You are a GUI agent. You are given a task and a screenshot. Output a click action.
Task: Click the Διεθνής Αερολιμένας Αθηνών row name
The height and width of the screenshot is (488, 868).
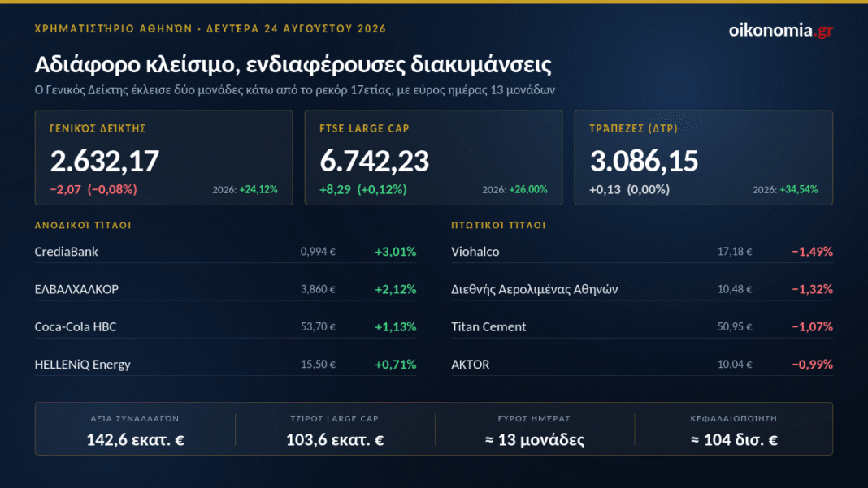pos(534,289)
